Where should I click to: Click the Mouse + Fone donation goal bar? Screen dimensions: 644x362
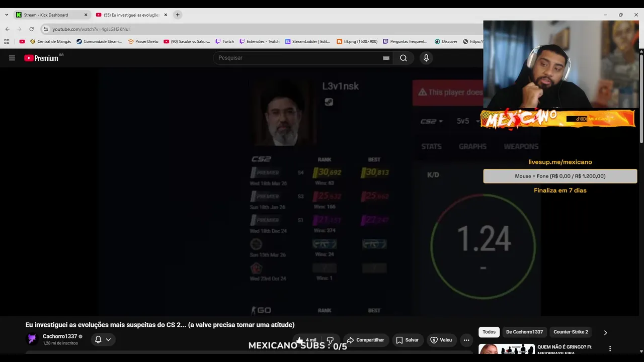tap(560, 176)
